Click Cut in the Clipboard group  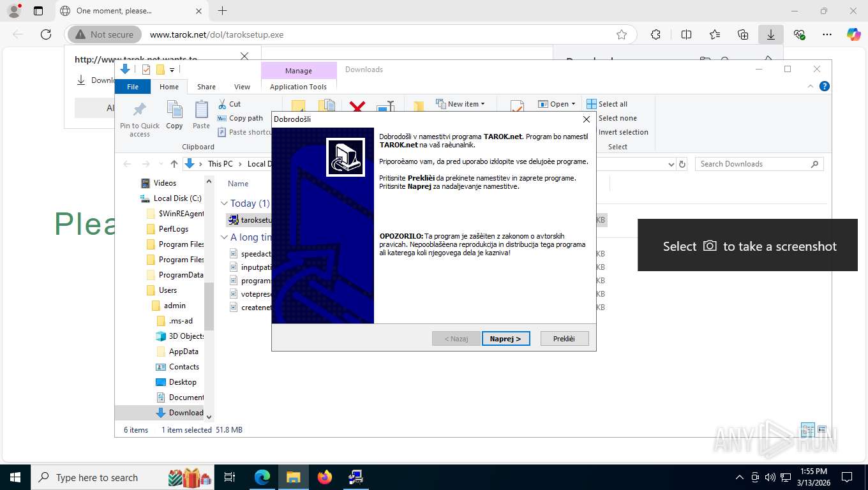coord(229,104)
